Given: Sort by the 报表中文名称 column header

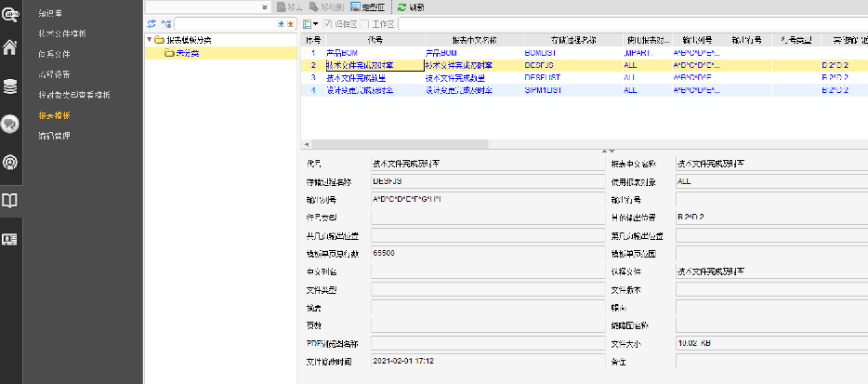Looking at the screenshot, I should (474, 40).
